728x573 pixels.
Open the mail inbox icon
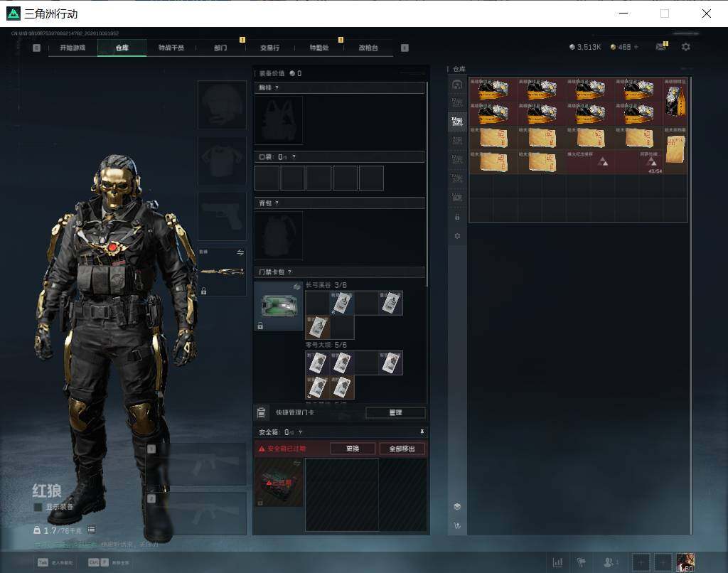point(660,46)
